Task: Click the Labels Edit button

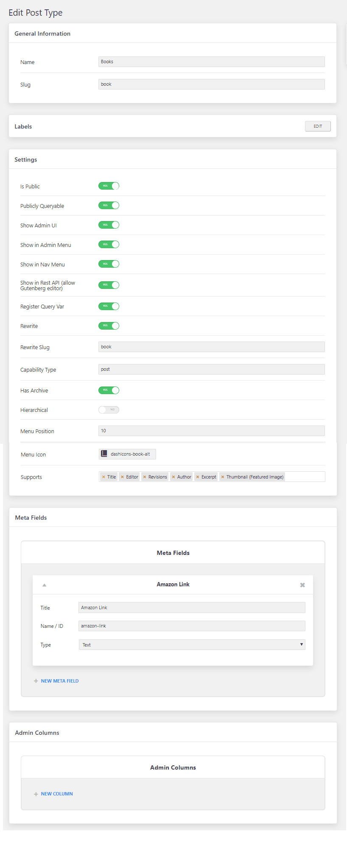Action: tap(318, 126)
